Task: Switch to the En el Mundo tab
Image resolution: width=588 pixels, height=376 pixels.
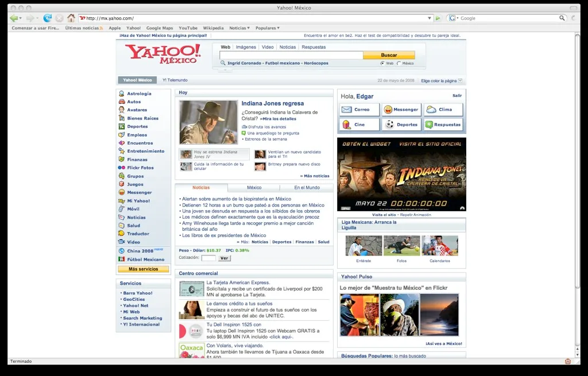Action: point(307,188)
